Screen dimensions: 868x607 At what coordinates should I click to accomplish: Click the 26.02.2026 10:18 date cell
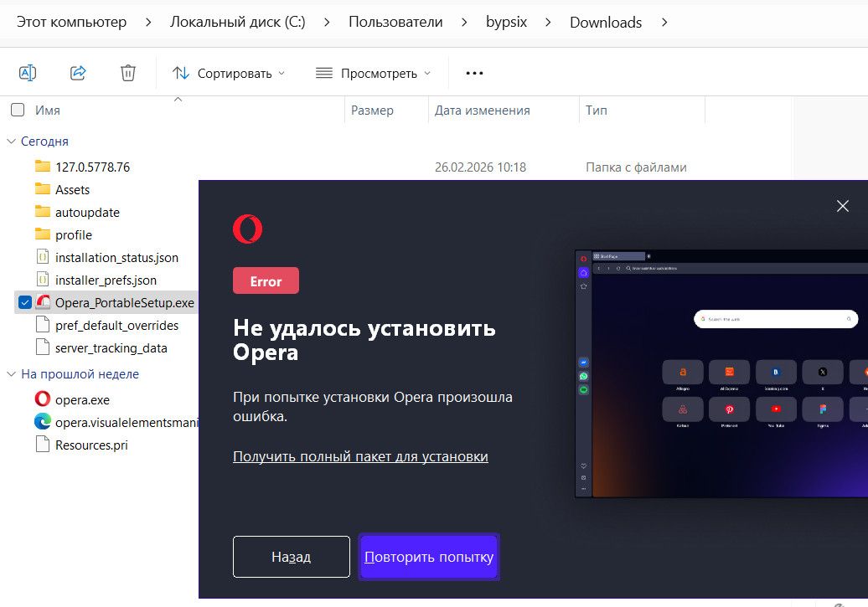[480, 167]
